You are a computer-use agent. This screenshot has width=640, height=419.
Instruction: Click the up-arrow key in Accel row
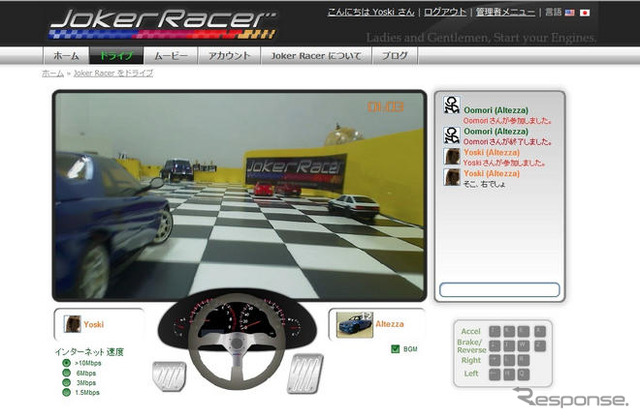[495, 331]
